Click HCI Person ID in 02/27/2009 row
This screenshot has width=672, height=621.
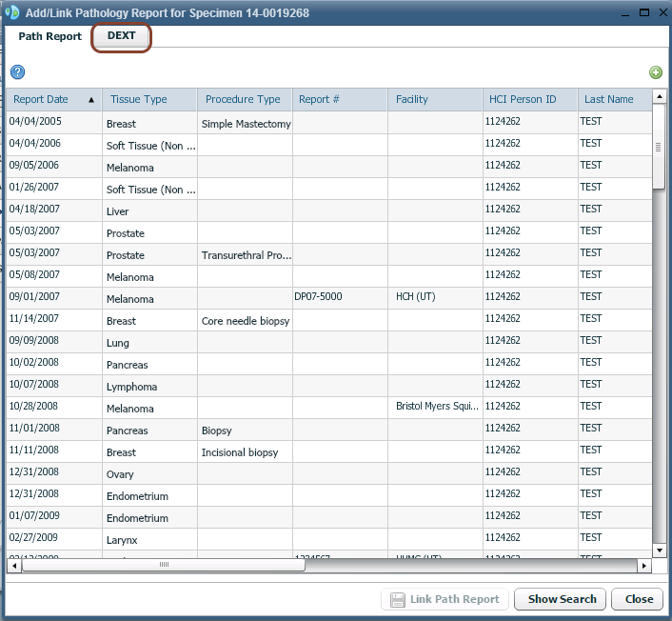pos(530,538)
